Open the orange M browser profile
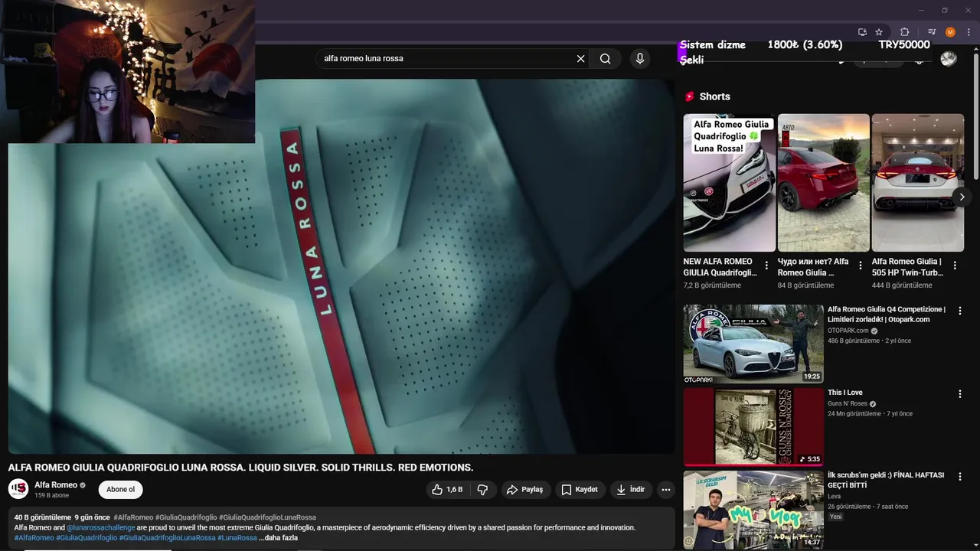The height and width of the screenshot is (551, 980). pyautogui.click(x=950, y=32)
